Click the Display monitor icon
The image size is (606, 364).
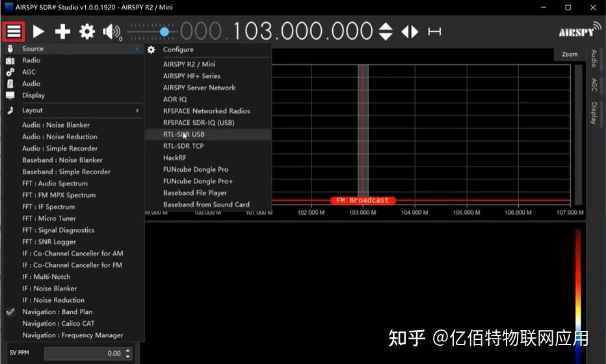(x=10, y=96)
